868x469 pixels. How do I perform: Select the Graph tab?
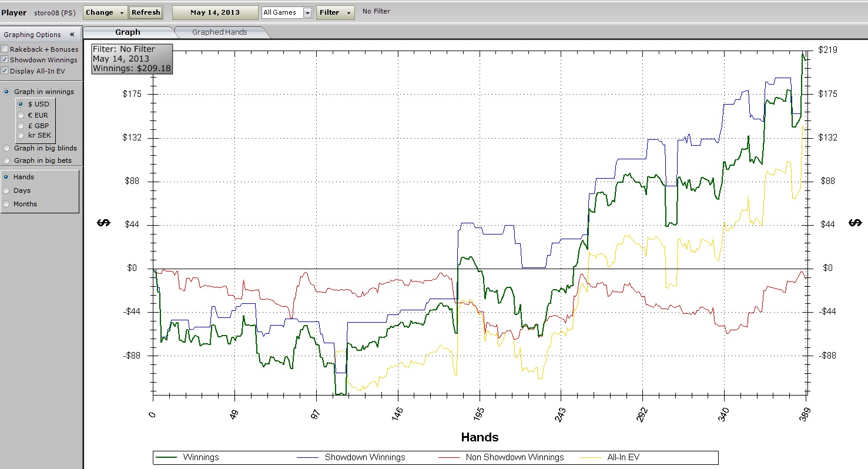(128, 32)
